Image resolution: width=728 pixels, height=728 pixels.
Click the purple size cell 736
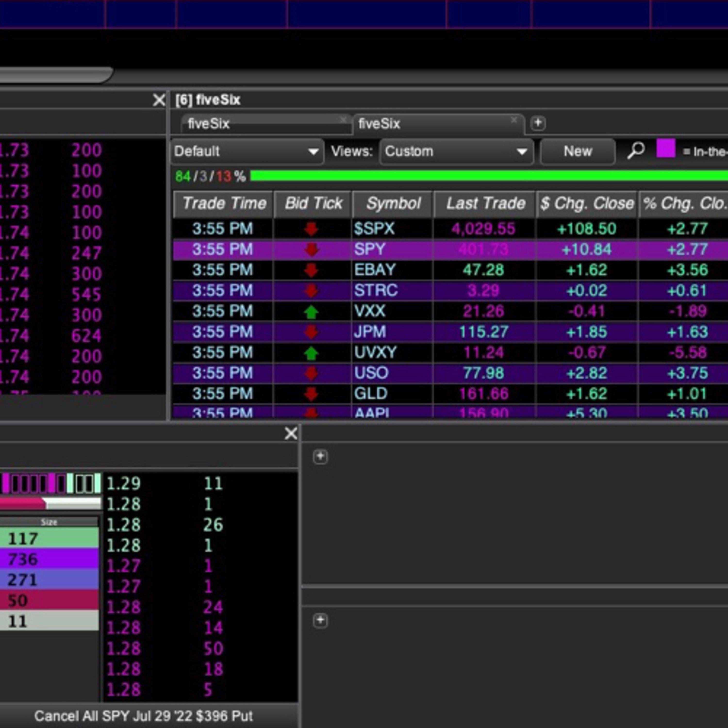49,559
